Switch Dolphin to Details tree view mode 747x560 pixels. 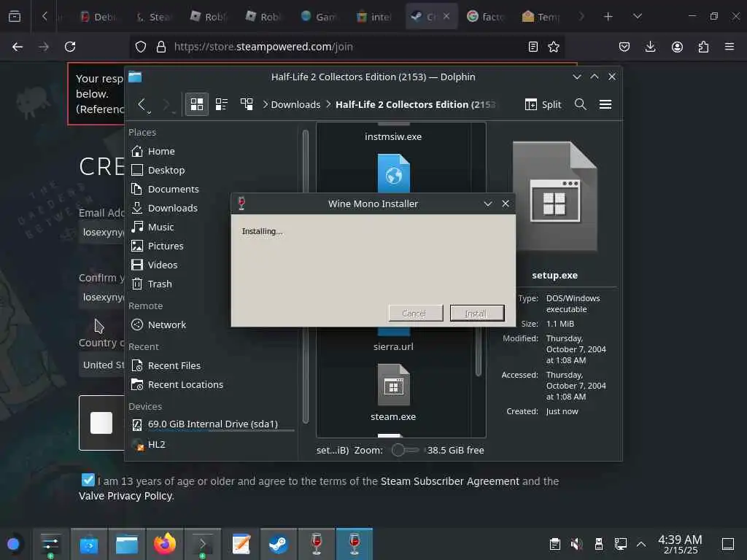(x=247, y=104)
